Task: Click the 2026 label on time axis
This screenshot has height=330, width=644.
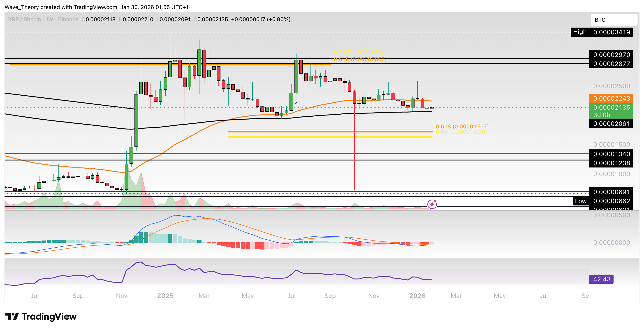Action: pos(417,296)
